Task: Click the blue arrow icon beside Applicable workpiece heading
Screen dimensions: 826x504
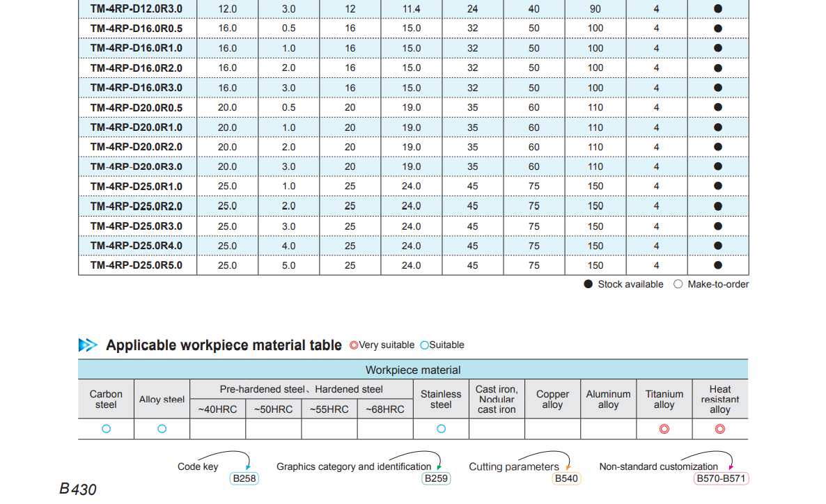Action: [88, 345]
